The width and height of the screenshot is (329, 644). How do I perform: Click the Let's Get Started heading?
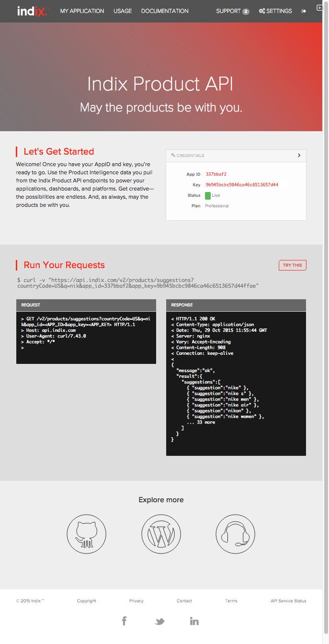tap(59, 152)
